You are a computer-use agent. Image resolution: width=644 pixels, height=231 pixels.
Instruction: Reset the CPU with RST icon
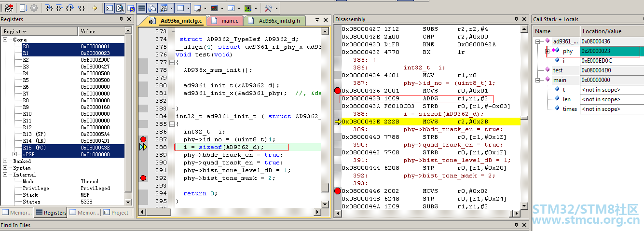(9, 8)
